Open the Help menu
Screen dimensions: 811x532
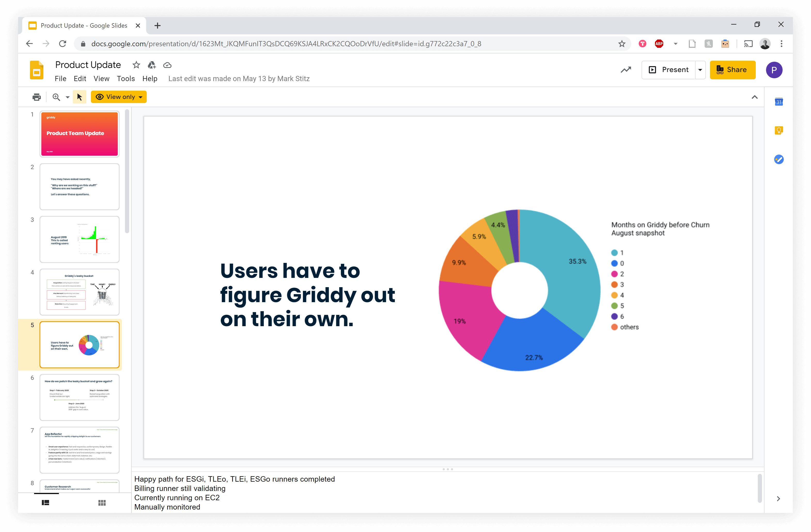tap(150, 79)
